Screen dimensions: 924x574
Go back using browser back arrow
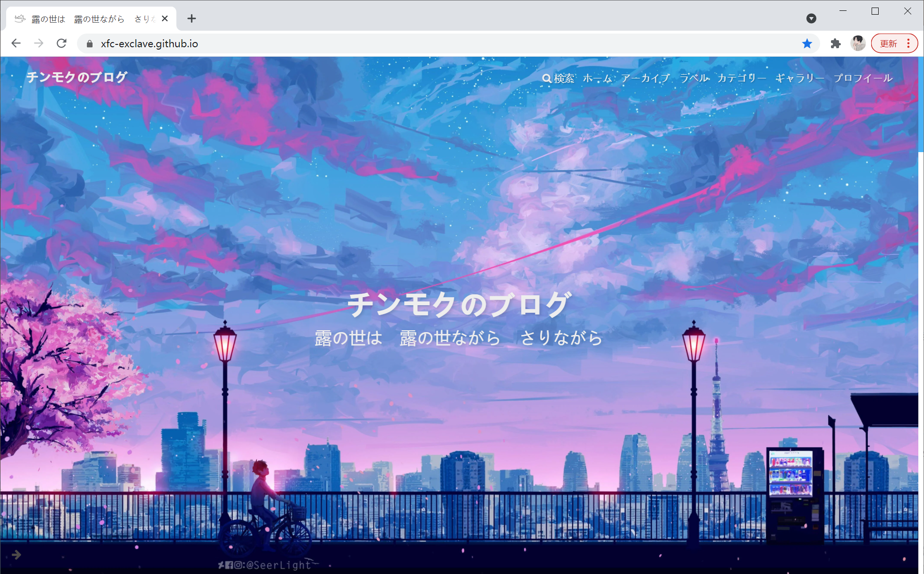tap(16, 43)
